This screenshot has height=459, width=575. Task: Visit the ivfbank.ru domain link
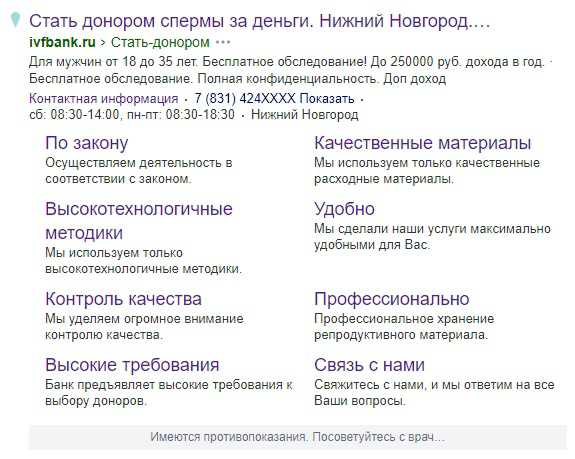coord(62,42)
